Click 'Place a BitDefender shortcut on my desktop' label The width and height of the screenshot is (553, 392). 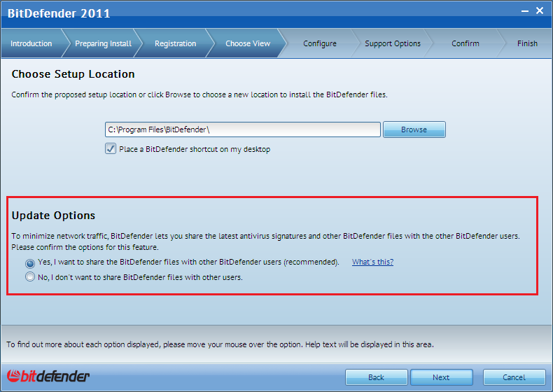(195, 149)
